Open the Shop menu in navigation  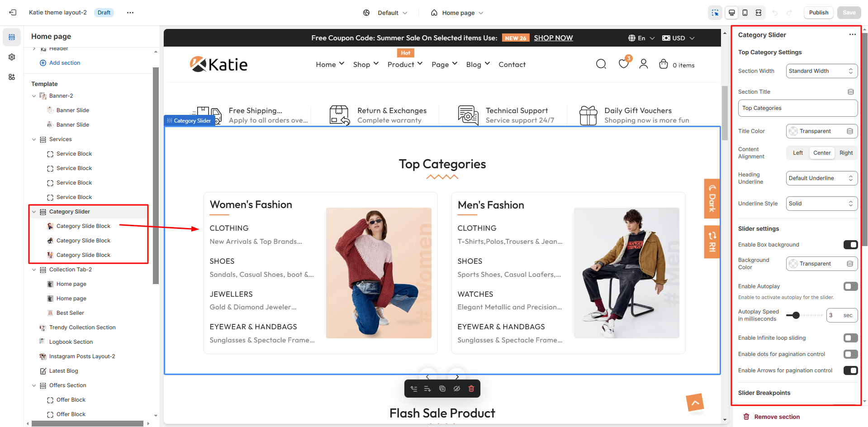365,65
